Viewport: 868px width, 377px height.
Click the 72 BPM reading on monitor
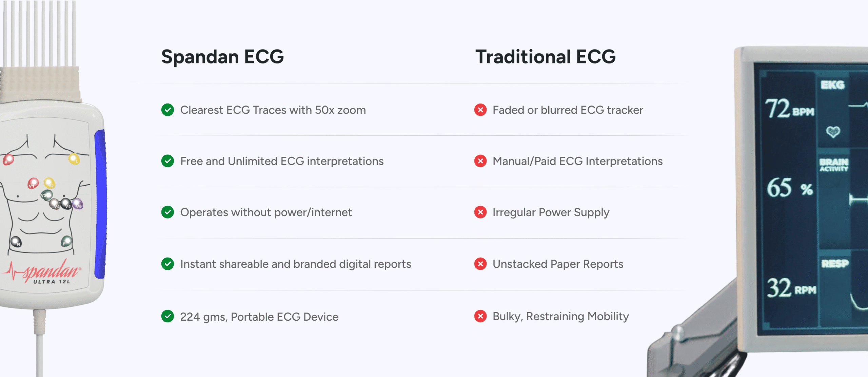click(x=789, y=109)
